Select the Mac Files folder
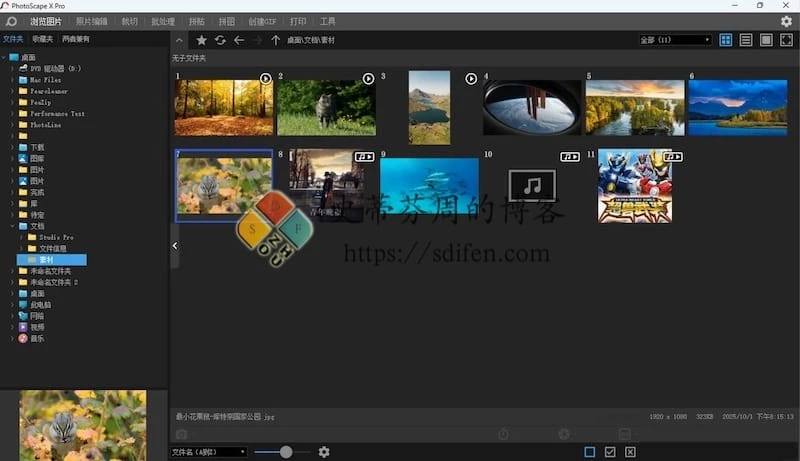Image resolution: width=800 pixels, height=461 pixels. pos(45,80)
